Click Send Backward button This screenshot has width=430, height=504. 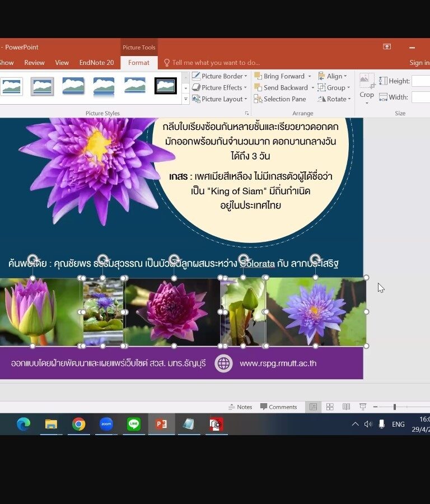(281, 87)
